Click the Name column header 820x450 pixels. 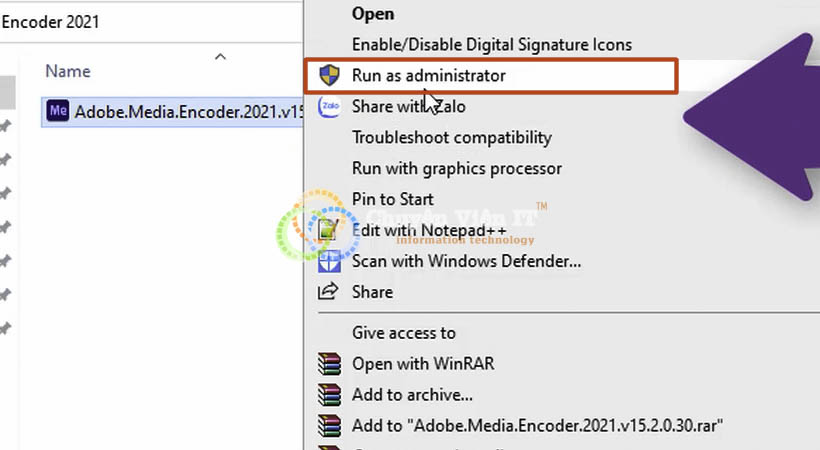(67, 71)
